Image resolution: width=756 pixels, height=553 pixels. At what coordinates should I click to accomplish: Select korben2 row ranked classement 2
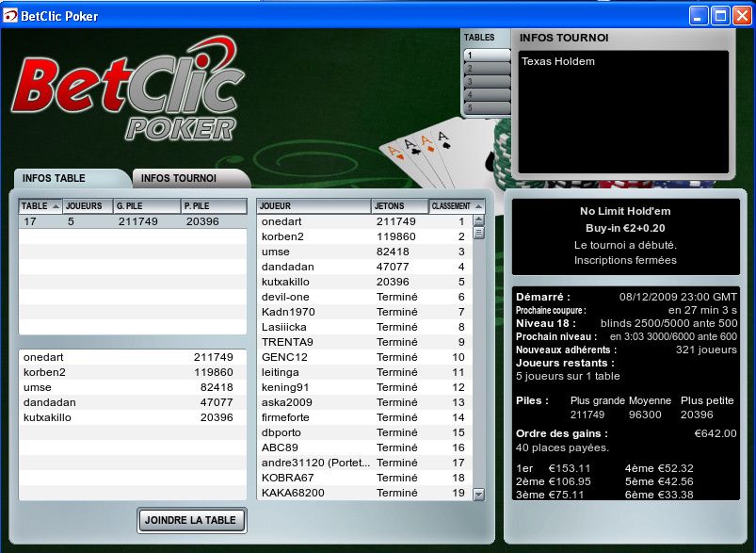pos(364,236)
